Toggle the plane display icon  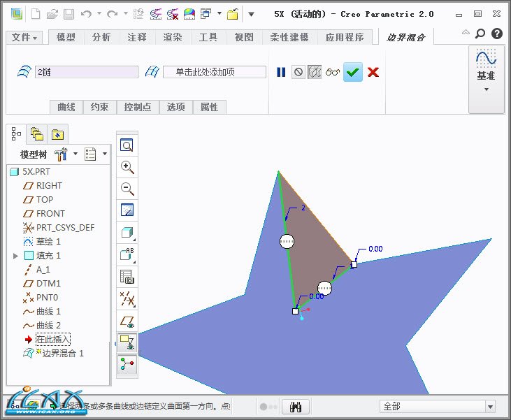[127, 321]
